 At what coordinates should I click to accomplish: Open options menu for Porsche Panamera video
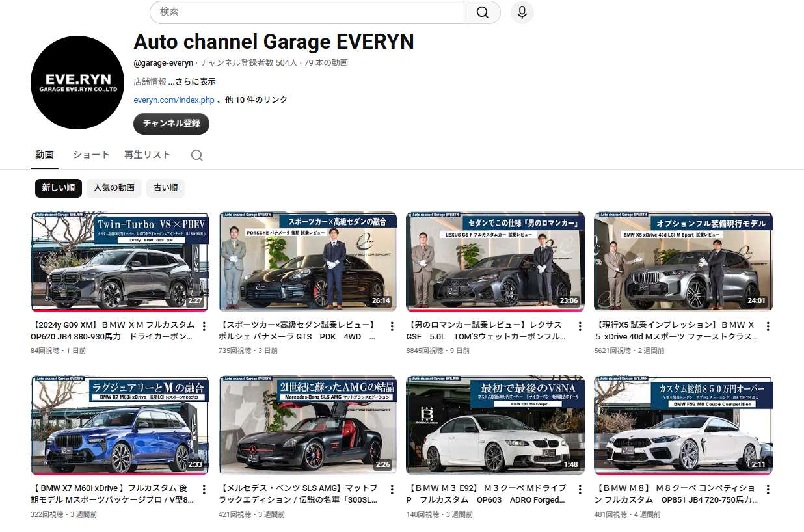coord(392,326)
